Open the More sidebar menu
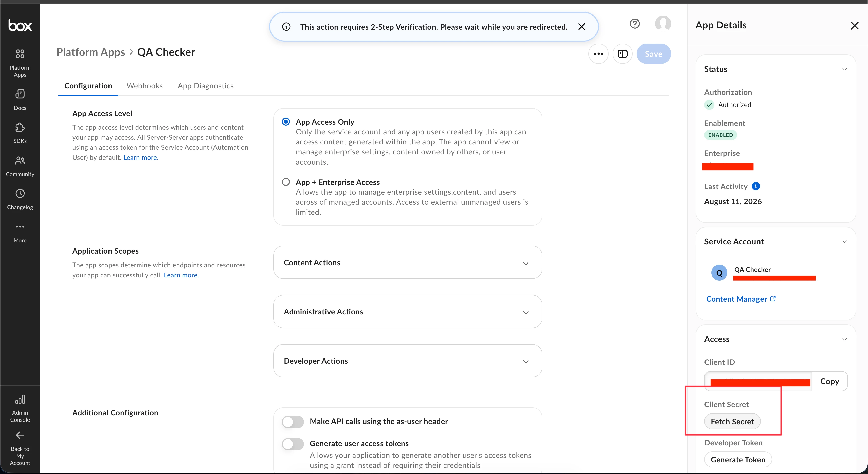 coord(20,233)
